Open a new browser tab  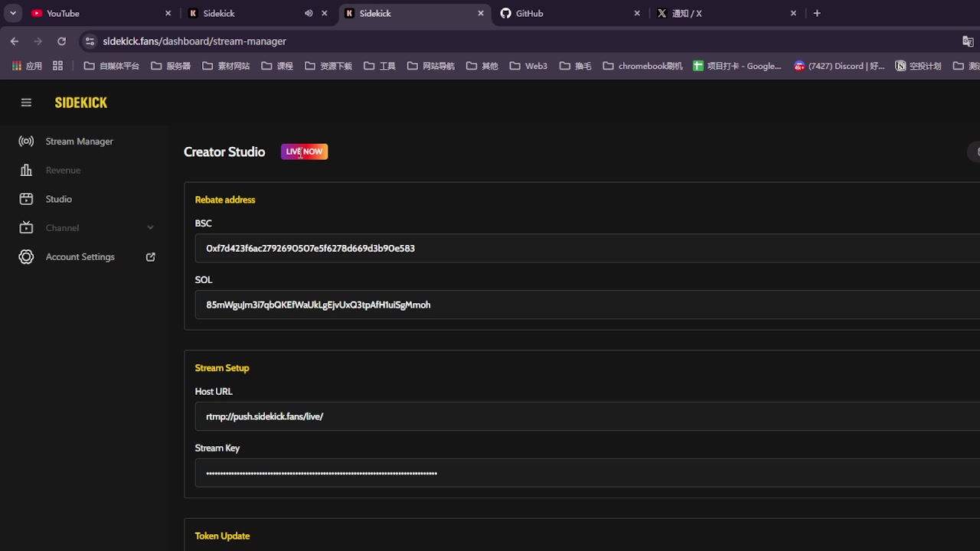click(x=817, y=14)
